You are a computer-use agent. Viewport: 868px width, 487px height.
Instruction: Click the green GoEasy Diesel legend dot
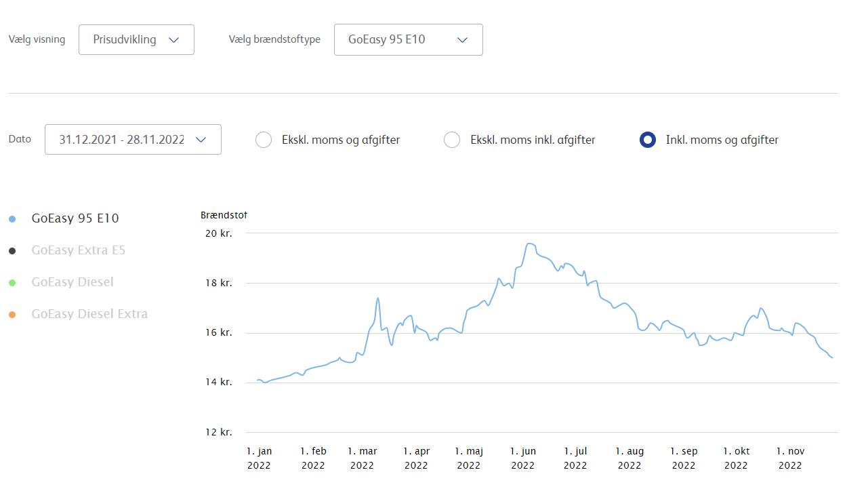[12, 283]
